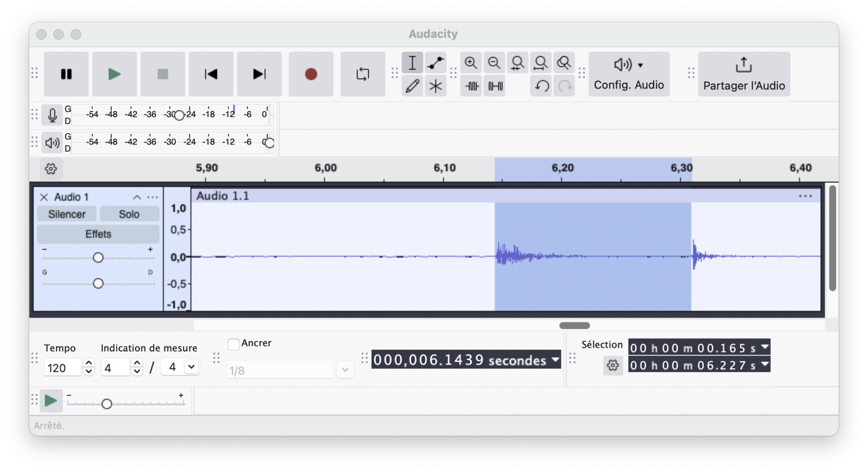
Task: Undo the last action
Action: pos(541,86)
